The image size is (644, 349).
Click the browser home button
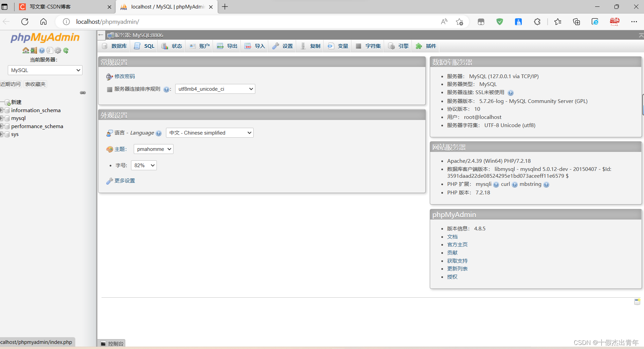43,22
